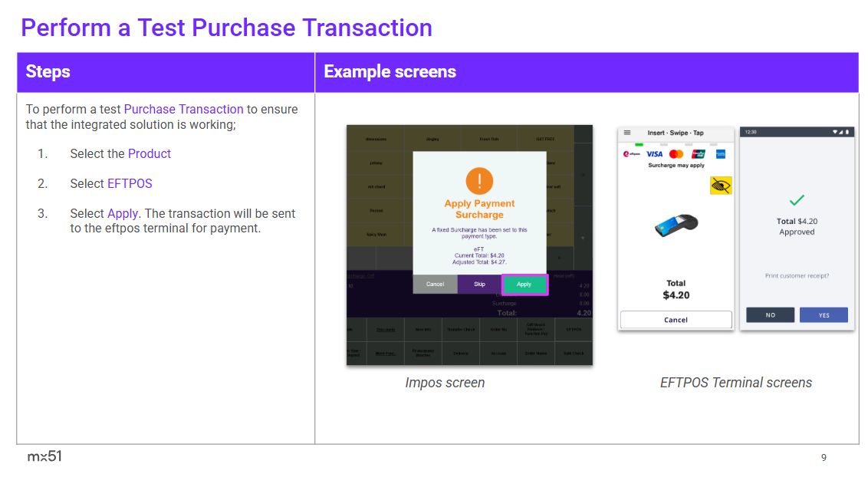Image resolution: width=868 pixels, height=487 pixels.
Task: Click the Order No function button
Action: coord(498,329)
